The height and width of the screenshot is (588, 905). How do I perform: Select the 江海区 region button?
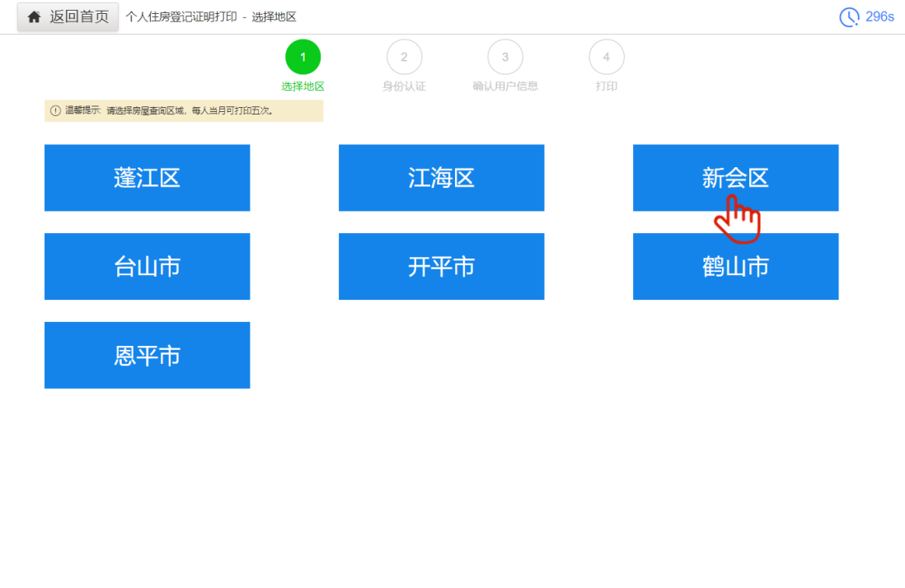pos(441,177)
